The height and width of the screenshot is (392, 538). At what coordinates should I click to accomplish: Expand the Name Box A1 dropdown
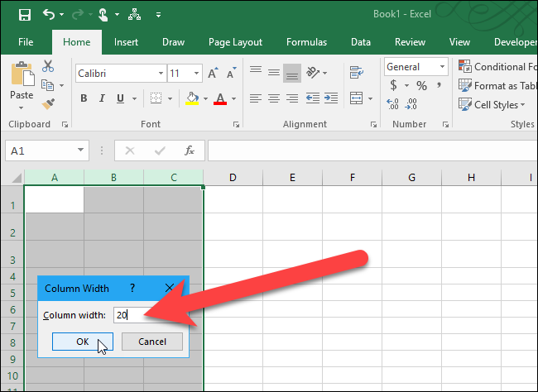click(x=80, y=150)
